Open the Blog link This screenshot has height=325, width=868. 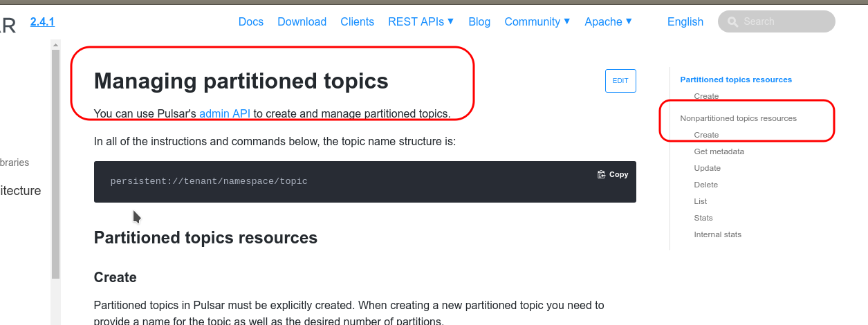click(x=479, y=22)
